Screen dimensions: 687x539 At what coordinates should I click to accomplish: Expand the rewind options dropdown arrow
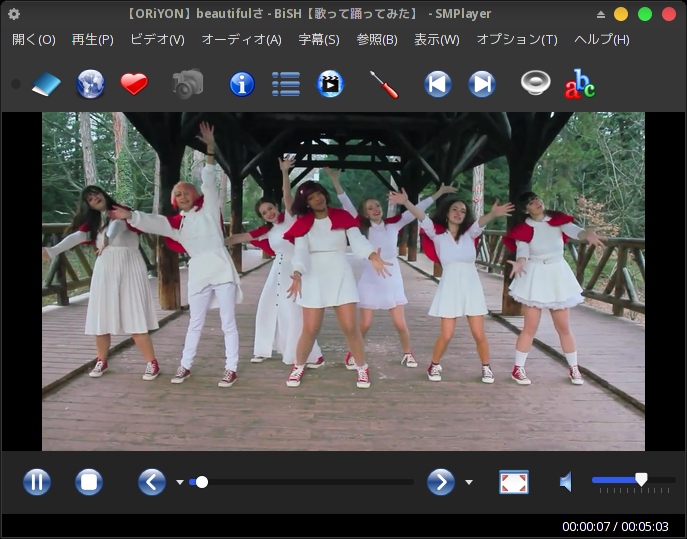[x=180, y=482]
